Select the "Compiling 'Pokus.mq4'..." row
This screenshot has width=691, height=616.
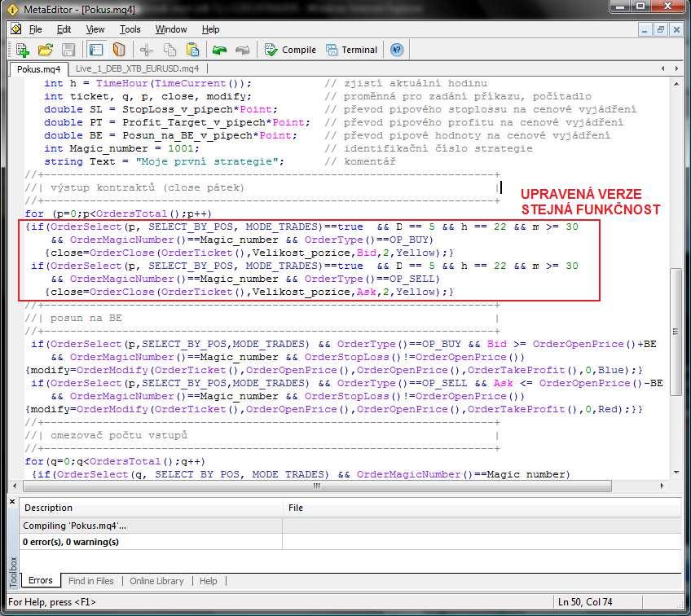pyautogui.click(x=350, y=526)
